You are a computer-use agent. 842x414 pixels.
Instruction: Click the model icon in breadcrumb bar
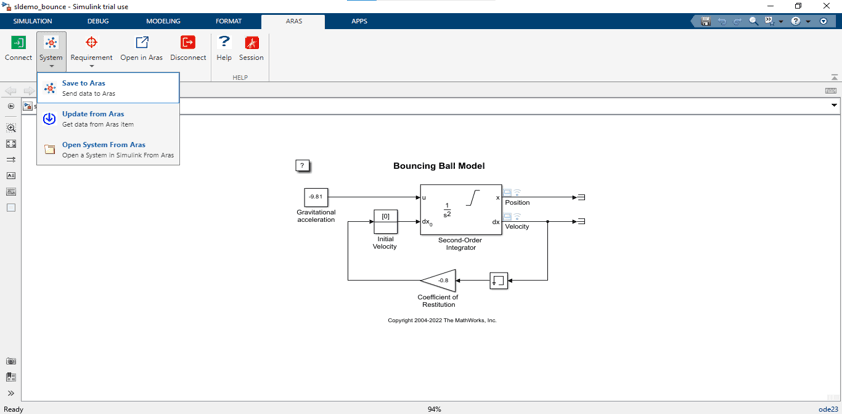27,106
